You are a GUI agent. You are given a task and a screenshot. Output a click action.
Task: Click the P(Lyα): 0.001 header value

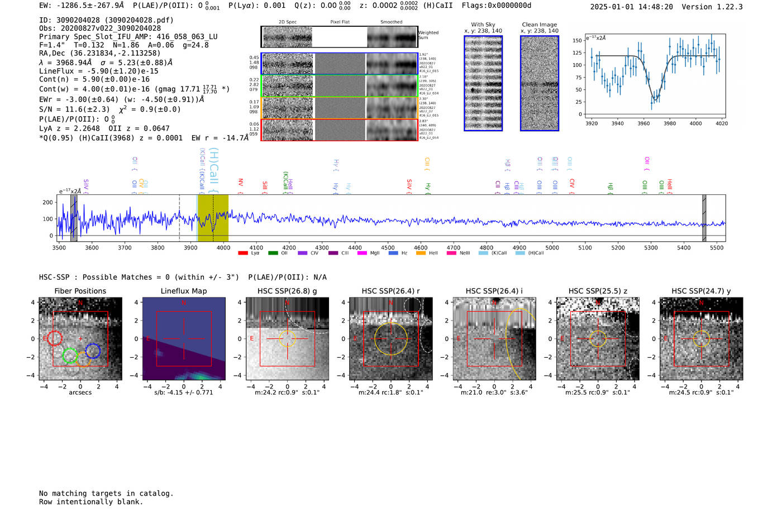[x=257, y=6]
